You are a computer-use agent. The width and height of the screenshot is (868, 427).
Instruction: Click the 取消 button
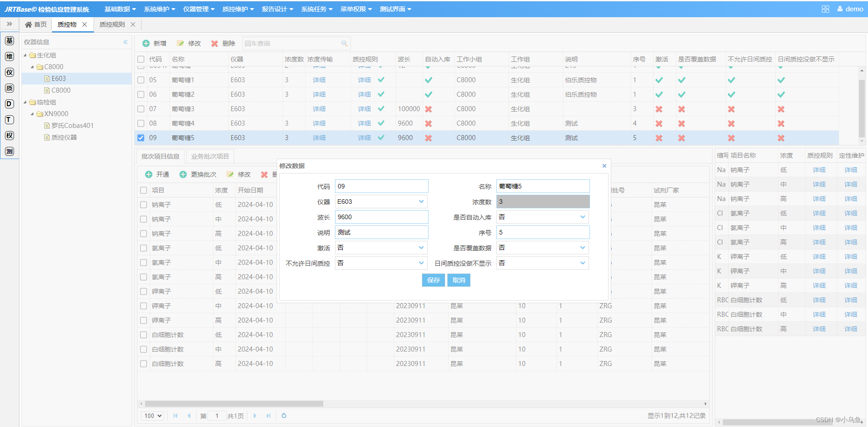tap(459, 280)
